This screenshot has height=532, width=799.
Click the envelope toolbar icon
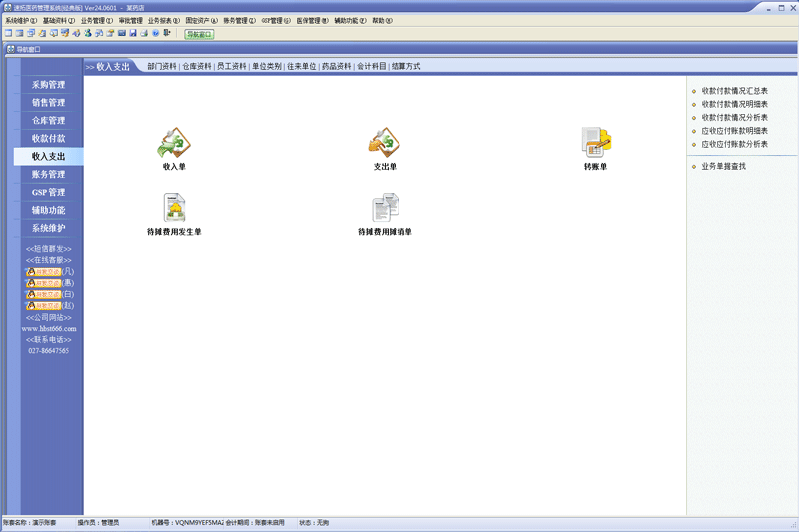tap(121, 33)
